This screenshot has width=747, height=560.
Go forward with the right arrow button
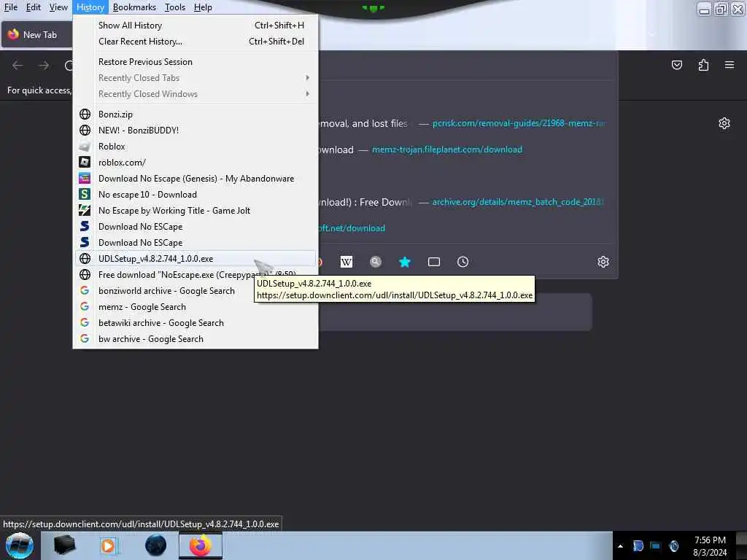pyautogui.click(x=44, y=65)
